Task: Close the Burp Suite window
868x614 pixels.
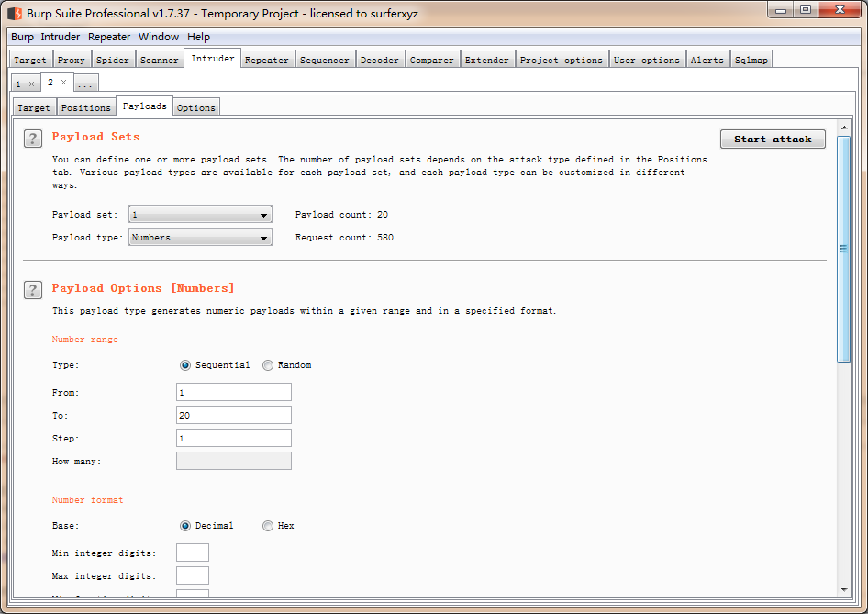Action: (x=840, y=10)
